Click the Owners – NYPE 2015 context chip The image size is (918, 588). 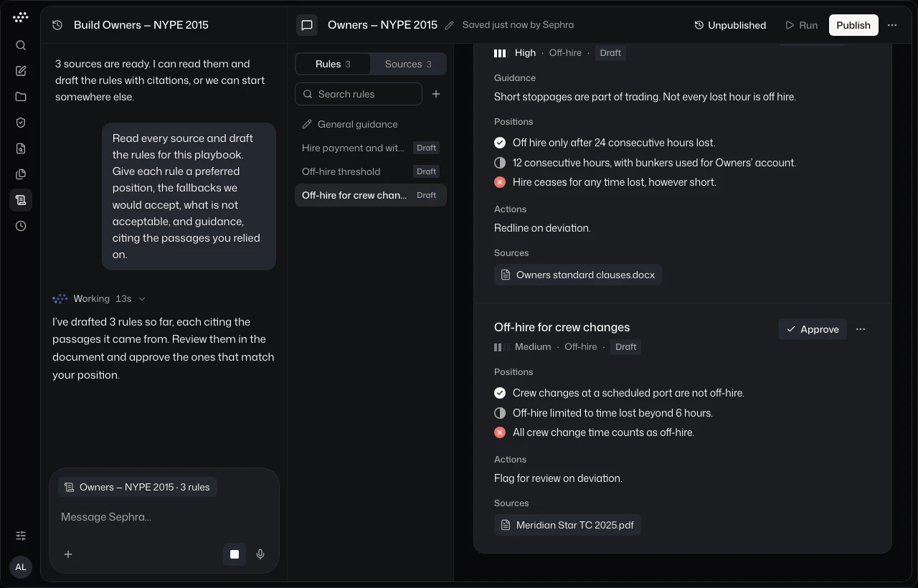[x=138, y=488]
